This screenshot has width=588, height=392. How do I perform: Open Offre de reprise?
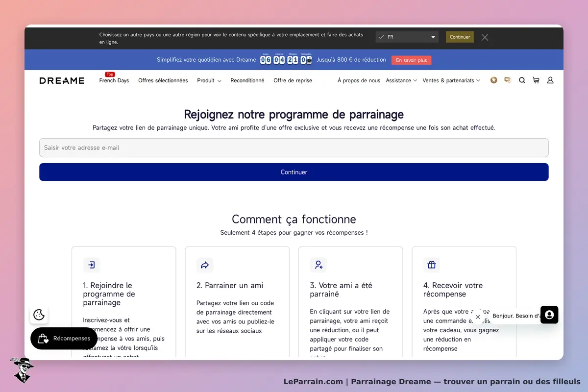click(293, 81)
